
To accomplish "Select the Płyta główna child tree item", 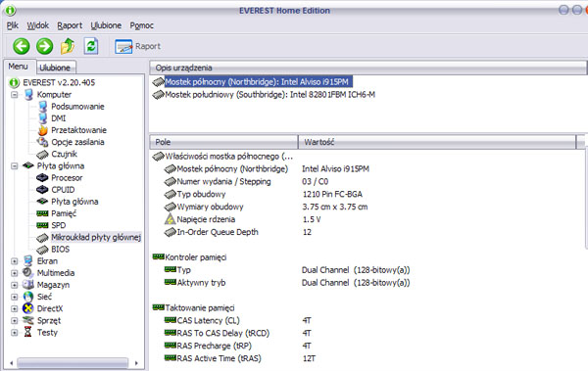I will (x=74, y=202).
